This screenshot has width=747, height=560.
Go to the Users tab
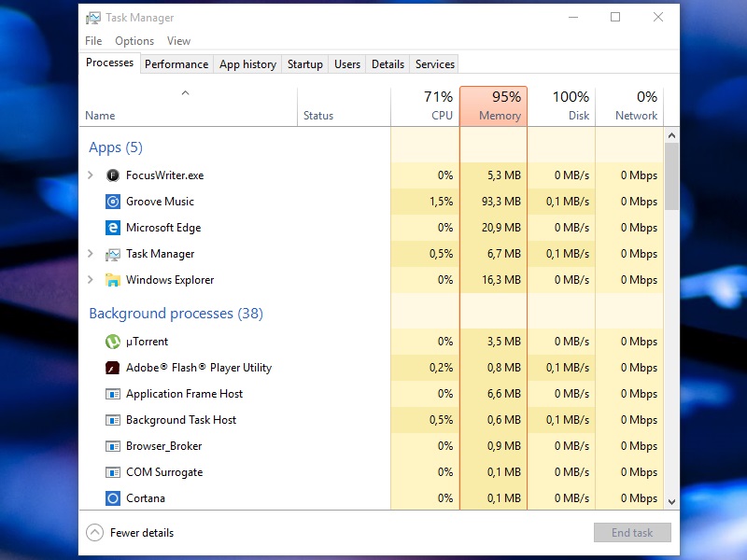347,64
